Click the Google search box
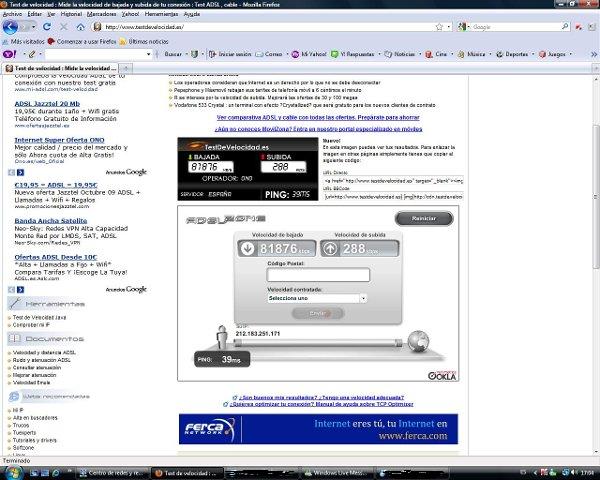This screenshot has height=480, width=600. point(516,27)
